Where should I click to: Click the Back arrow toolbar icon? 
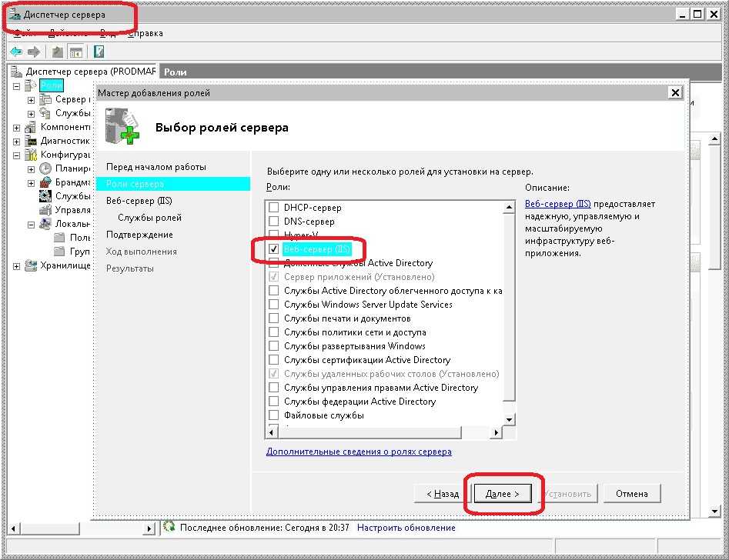click(x=15, y=52)
